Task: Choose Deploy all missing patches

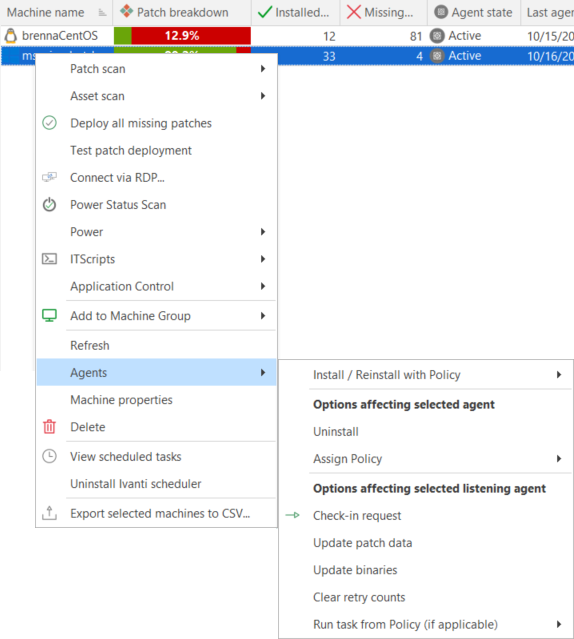Action: [x=156, y=123]
